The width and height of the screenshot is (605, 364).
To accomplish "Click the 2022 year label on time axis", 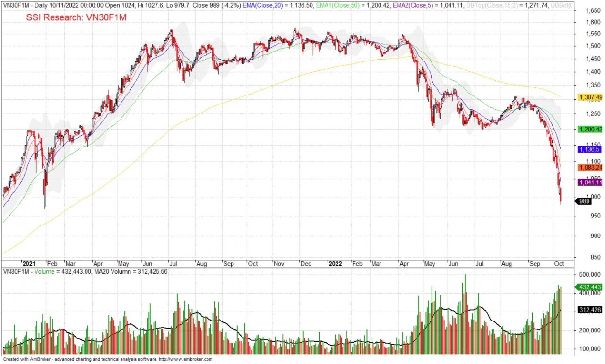I will pyautogui.click(x=336, y=264).
